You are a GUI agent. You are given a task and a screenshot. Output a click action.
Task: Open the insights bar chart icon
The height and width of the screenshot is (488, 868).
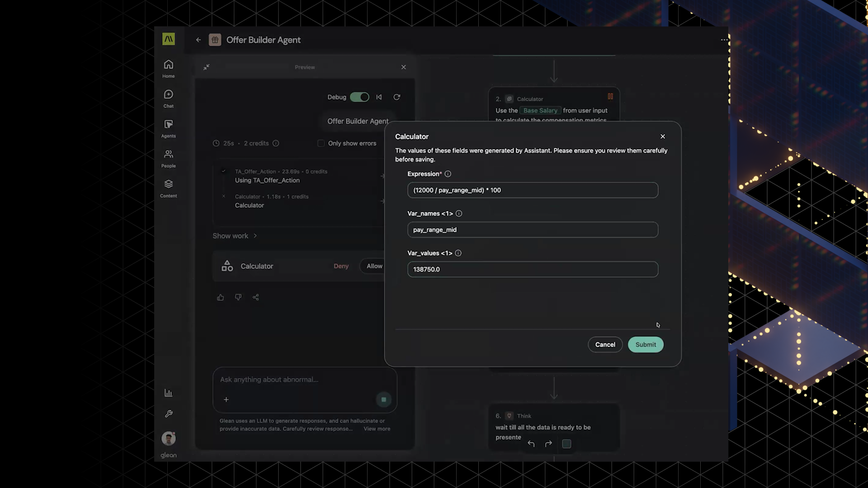click(168, 393)
